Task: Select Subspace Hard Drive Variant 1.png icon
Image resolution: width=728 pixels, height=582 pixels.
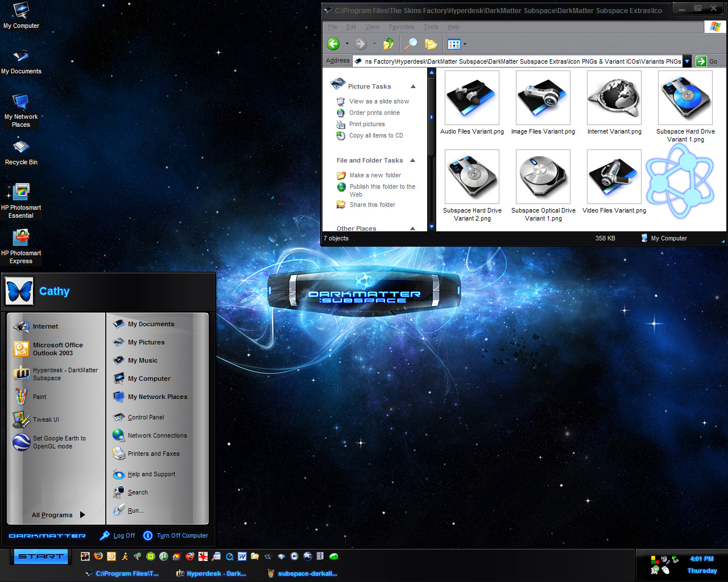Action: 685,98
